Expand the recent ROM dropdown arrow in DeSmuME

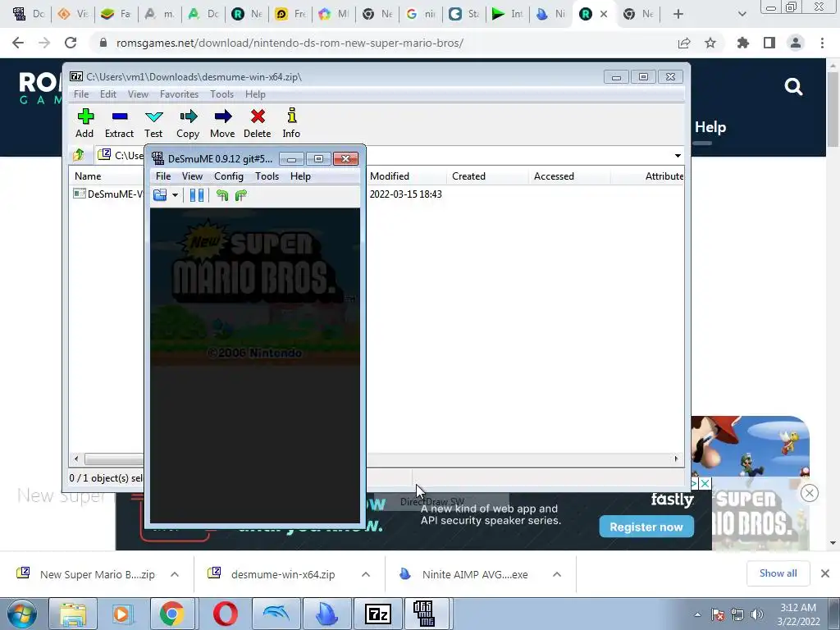(175, 195)
